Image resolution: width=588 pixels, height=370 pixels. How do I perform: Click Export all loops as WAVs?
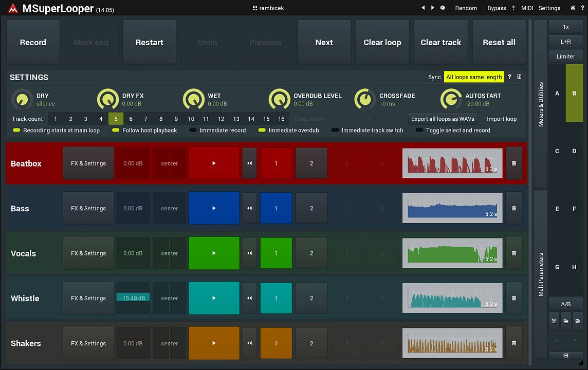[x=443, y=119]
